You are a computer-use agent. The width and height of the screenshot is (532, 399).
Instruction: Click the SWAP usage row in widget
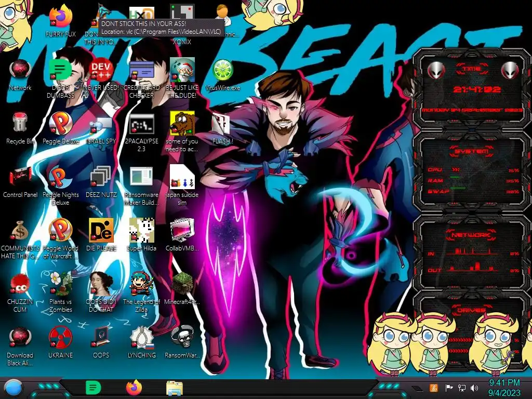pyautogui.click(x=473, y=192)
